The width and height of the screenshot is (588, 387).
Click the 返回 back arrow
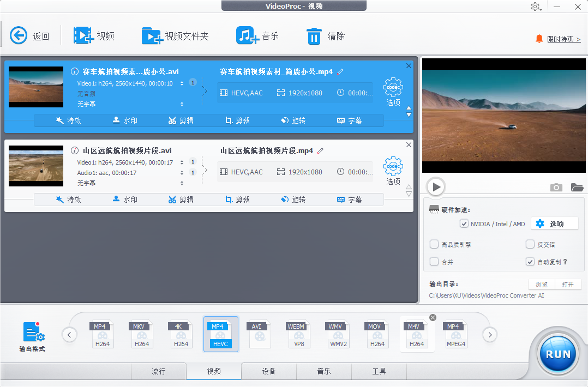[x=18, y=35]
